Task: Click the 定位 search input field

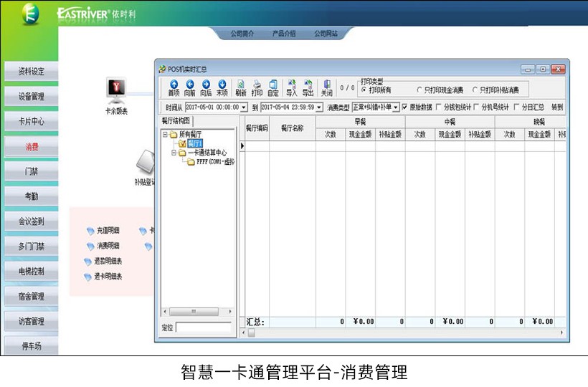Action: point(204,328)
